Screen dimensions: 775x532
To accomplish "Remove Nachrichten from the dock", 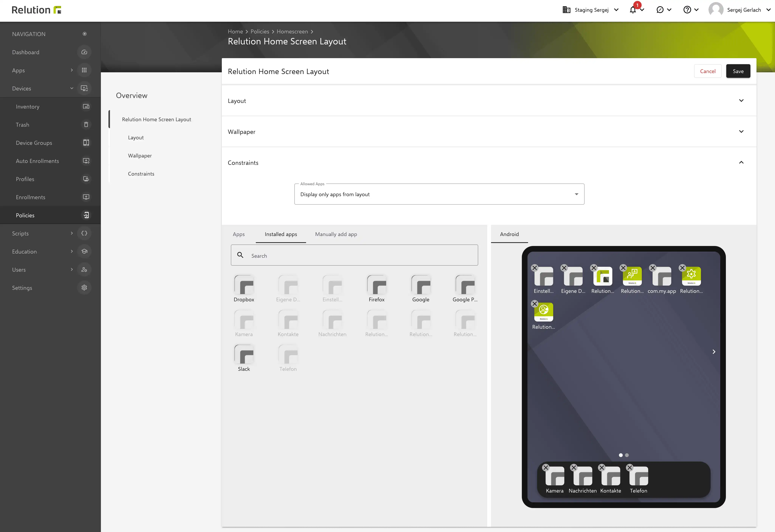I will click(x=574, y=468).
